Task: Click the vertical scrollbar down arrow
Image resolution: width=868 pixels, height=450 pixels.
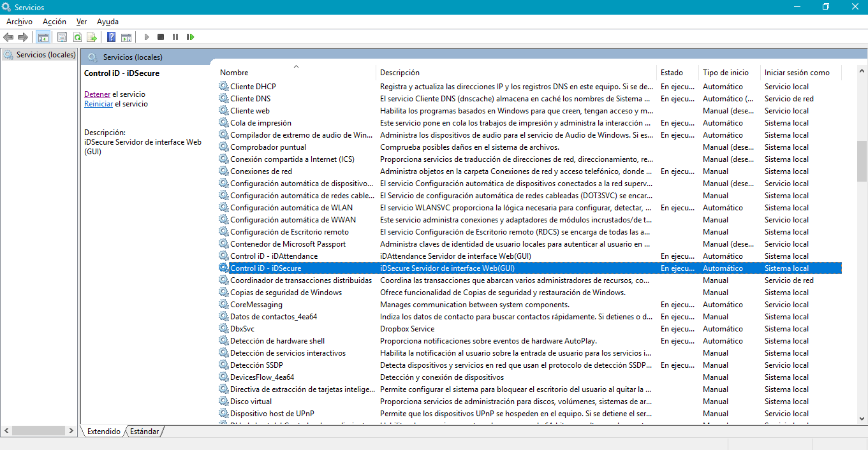Action: (862, 418)
